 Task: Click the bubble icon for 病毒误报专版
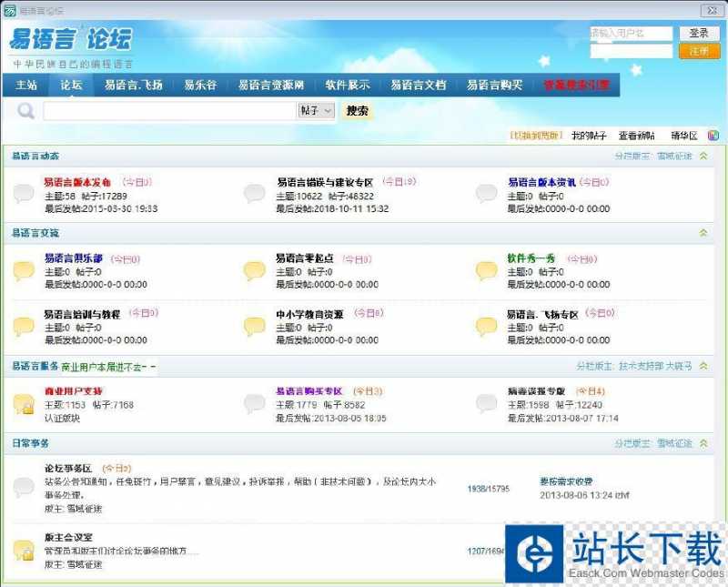486,403
